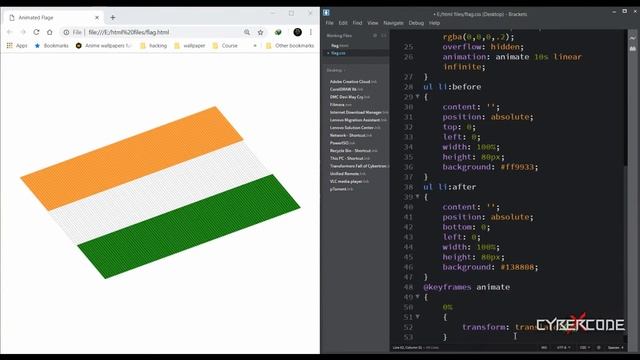Toggle the Spaces indentation setting

pyautogui.click(x=616, y=348)
